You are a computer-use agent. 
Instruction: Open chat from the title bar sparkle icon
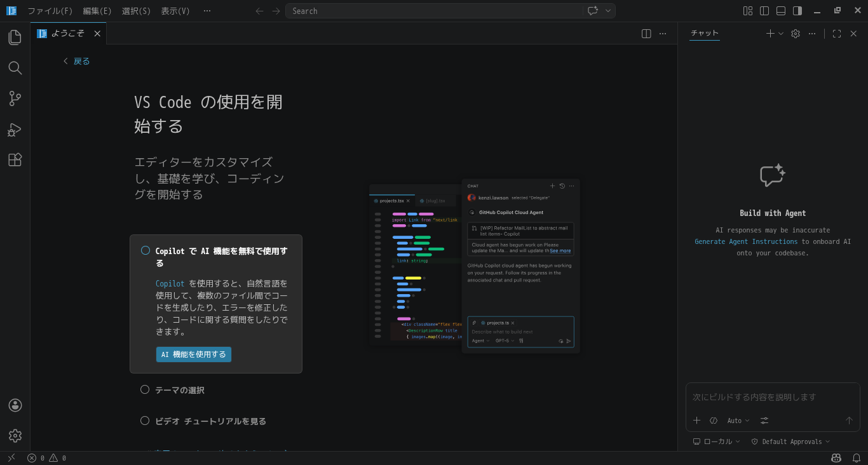pos(593,11)
